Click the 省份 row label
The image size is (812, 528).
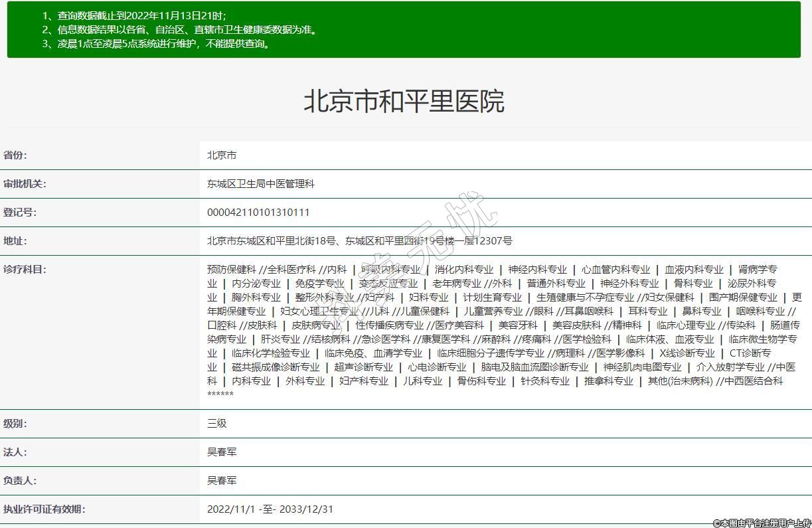[x=15, y=155]
